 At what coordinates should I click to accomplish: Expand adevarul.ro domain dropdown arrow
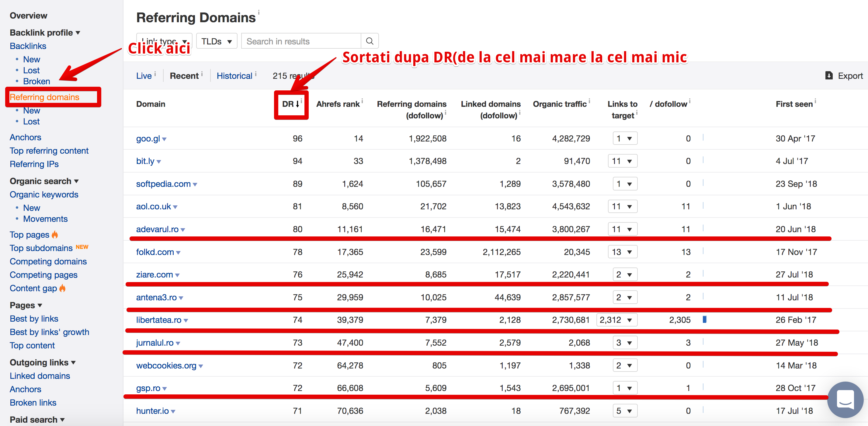(x=182, y=230)
